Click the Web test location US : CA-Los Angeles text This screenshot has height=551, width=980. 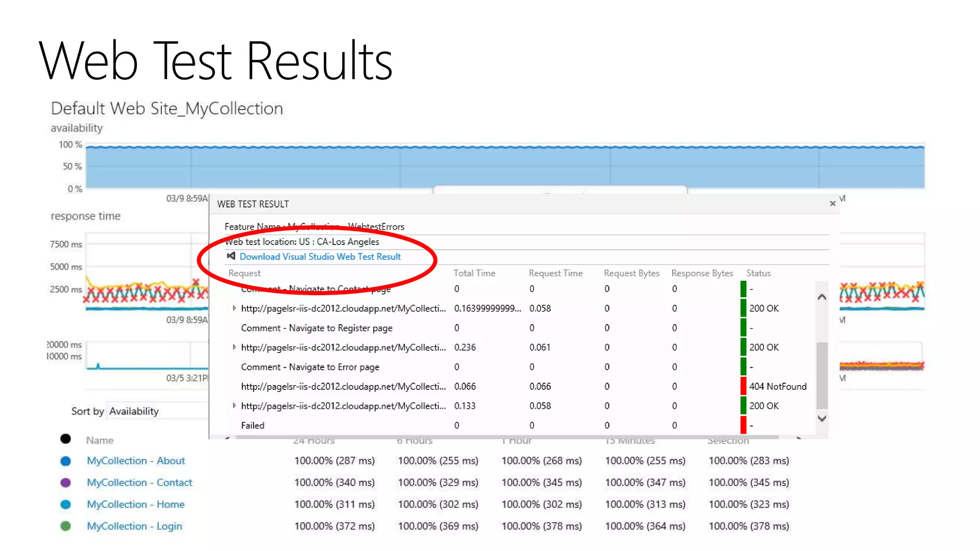(302, 242)
